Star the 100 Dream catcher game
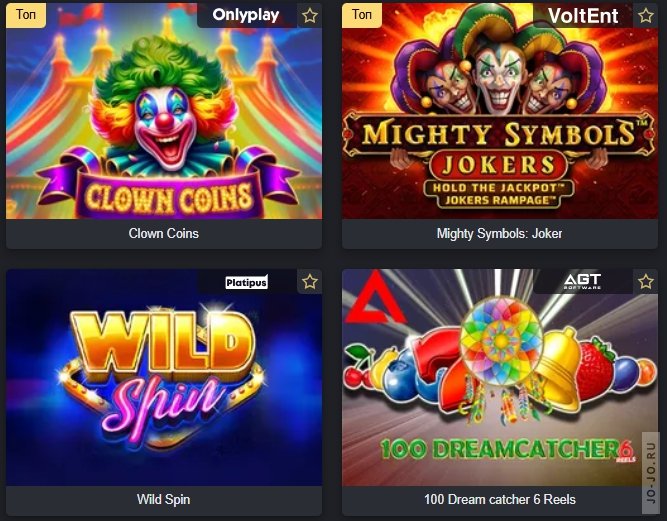Viewport: 667px width, 521px height. coord(646,282)
